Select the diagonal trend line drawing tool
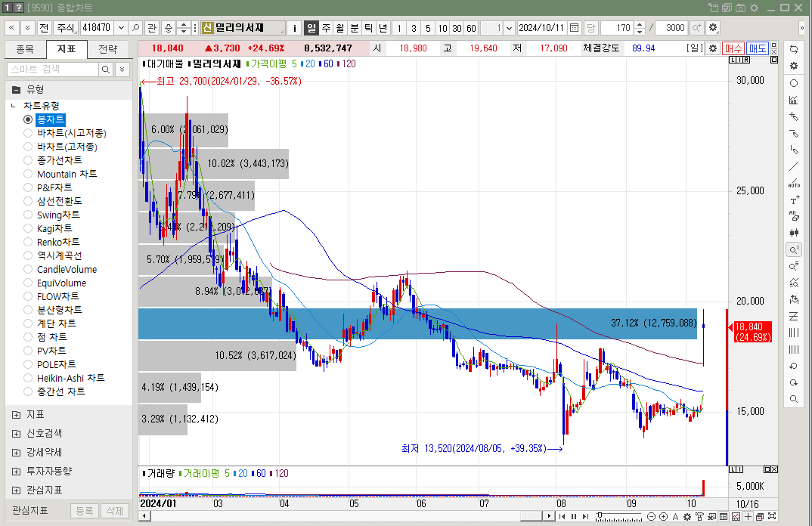 click(793, 166)
